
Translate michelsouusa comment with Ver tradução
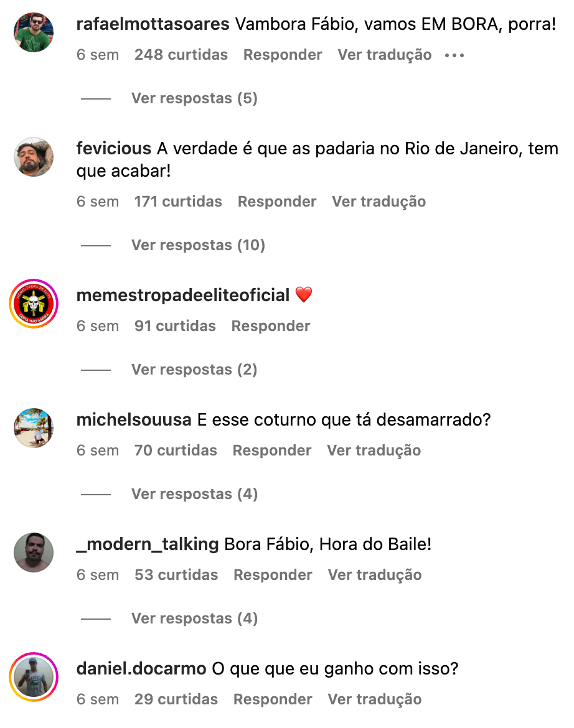point(374,450)
